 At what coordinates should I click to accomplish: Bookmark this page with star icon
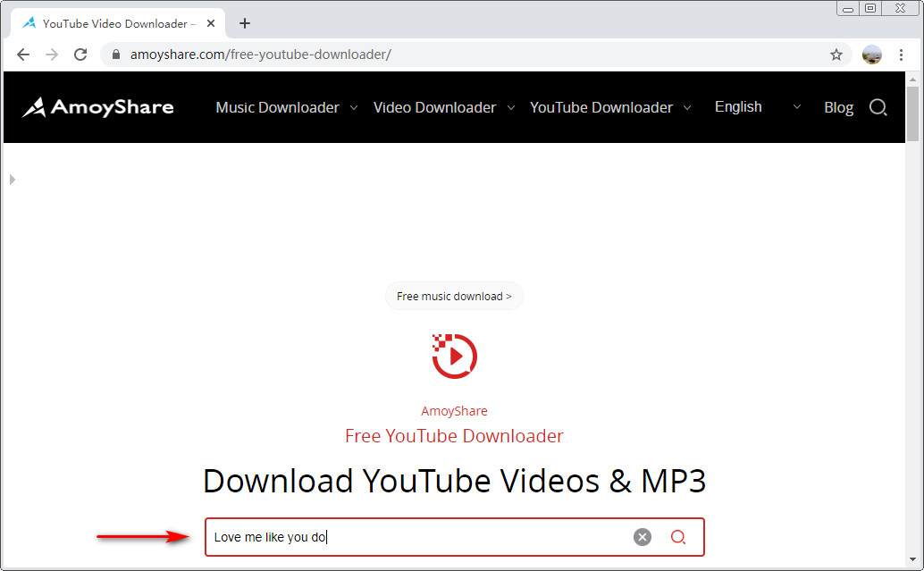click(x=836, y=55)
